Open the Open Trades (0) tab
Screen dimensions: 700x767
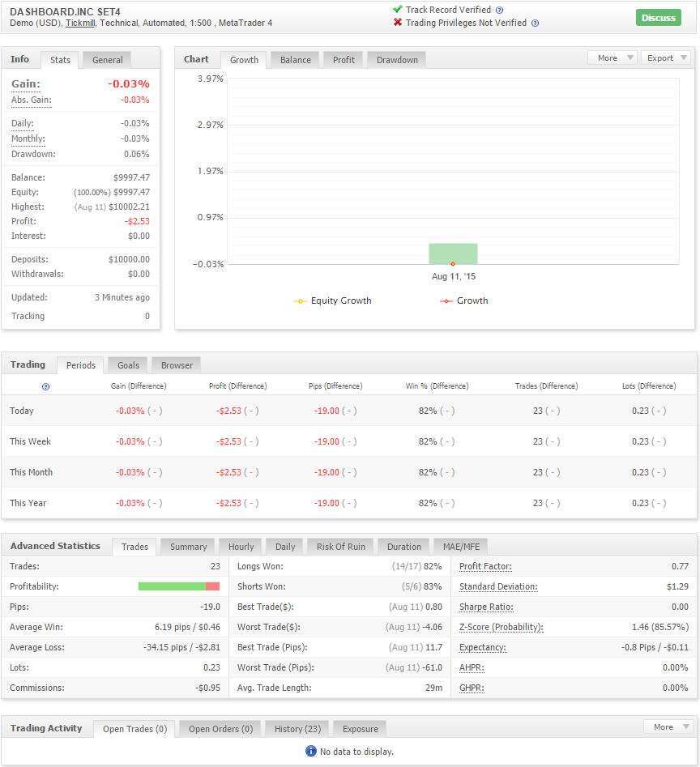click(x=134, y=728)
